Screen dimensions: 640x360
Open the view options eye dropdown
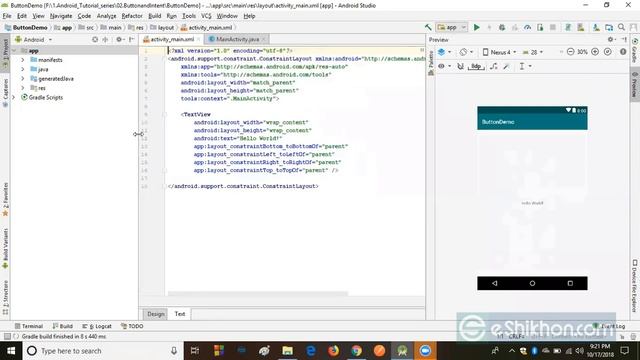(x=444, y=66)
